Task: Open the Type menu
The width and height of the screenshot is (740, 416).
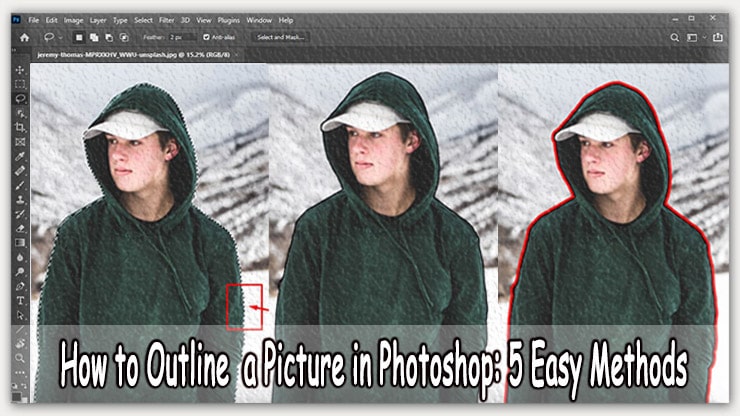Action: pyautogui.click(x=120, y=20)
